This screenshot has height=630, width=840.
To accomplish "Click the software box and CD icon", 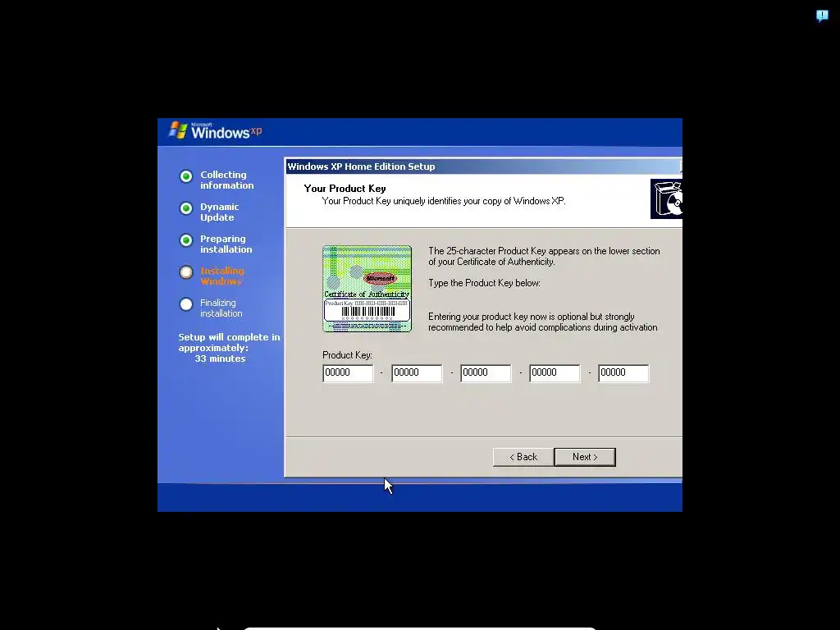I will [666, 199].
